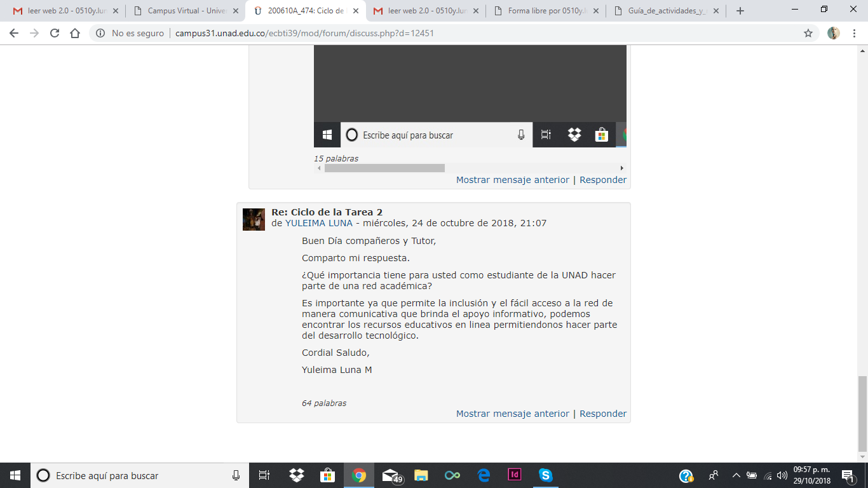Open a new browser tab

740,11
